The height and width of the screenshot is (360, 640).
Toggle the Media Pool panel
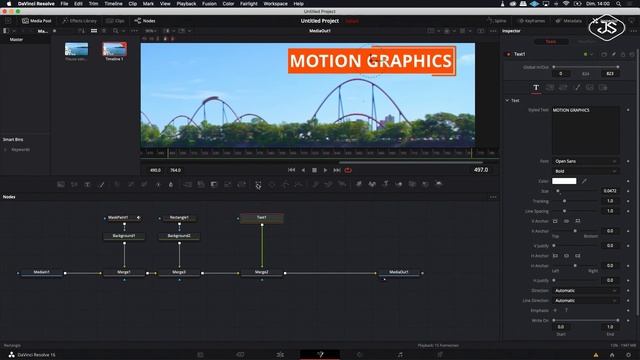[x=37, y=21]
